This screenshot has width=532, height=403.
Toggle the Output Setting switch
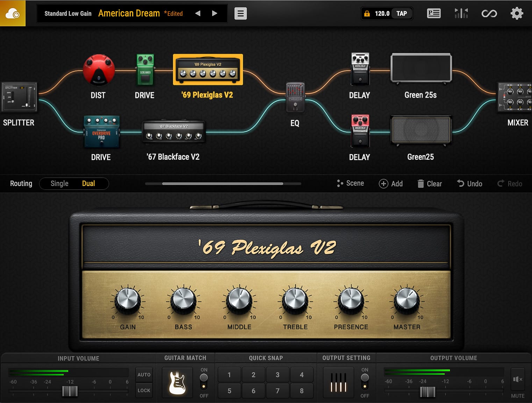365,380
